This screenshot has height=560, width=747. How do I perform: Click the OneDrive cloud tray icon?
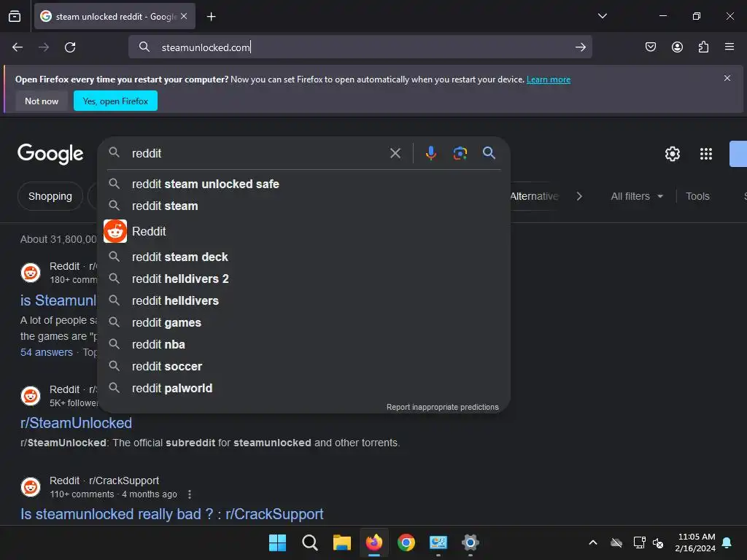(x=616, y=542)
